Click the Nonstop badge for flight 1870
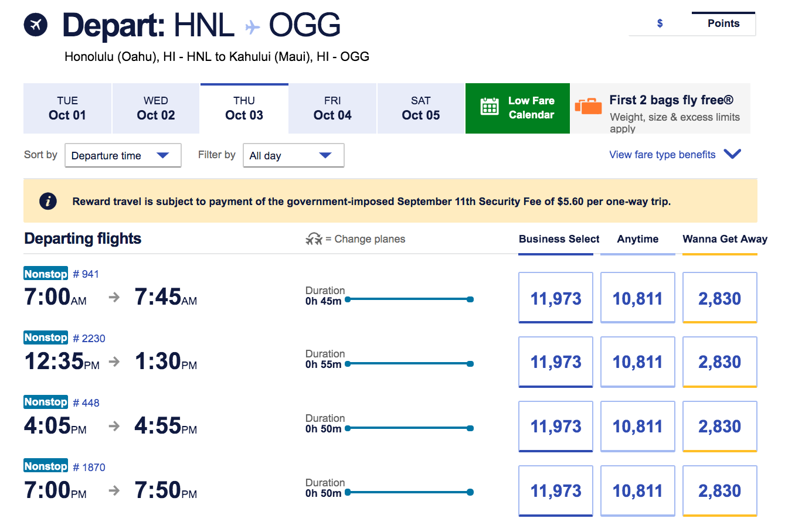Viewport: 795px width, 532px height. pyautogui.click(x=46, y=466)
